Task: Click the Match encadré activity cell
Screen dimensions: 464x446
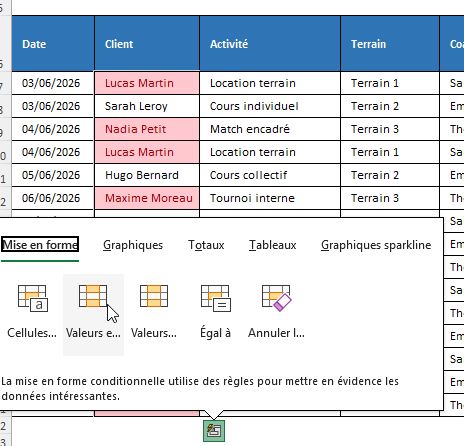Action: tap(270, 129)
